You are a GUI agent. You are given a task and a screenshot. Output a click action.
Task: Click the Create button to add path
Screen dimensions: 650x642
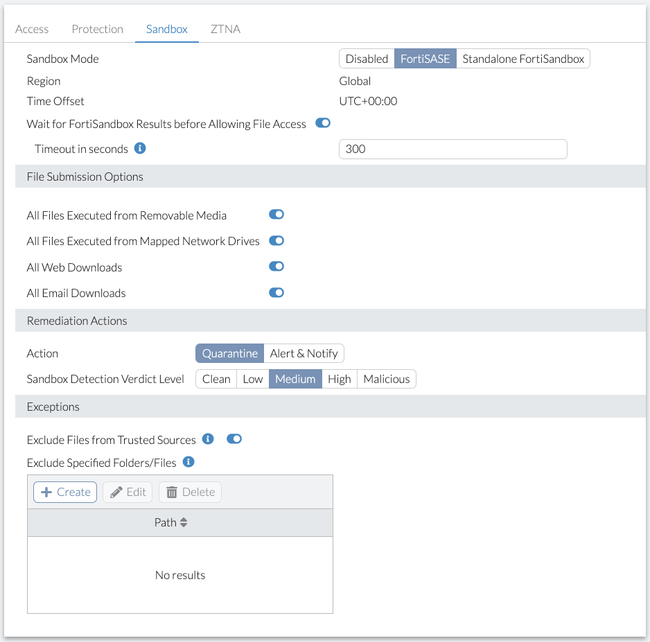(65, 492)
